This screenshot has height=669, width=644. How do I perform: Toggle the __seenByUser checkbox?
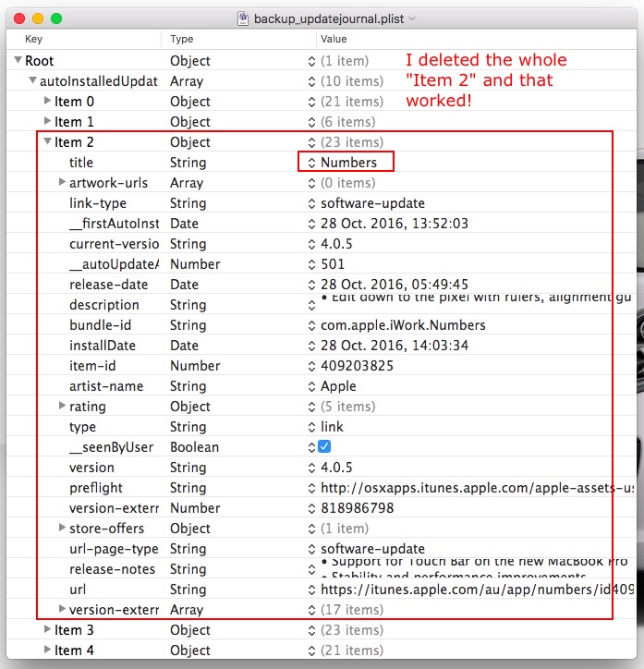click(x=324, y=446)
